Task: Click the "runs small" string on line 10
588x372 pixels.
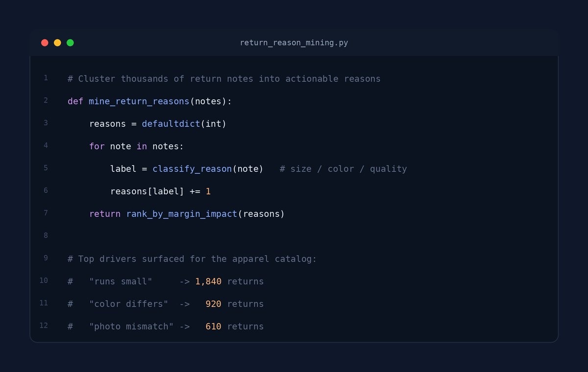Action: (121, 281)
